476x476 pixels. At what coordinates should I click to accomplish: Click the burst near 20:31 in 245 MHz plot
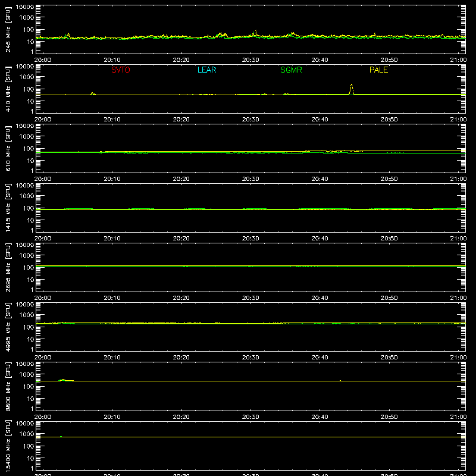pos(255,33)
